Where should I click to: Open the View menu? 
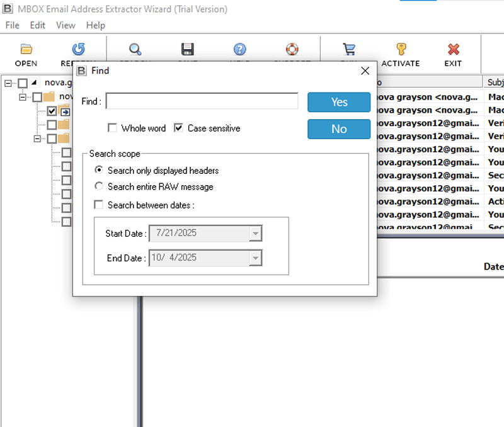66,25
